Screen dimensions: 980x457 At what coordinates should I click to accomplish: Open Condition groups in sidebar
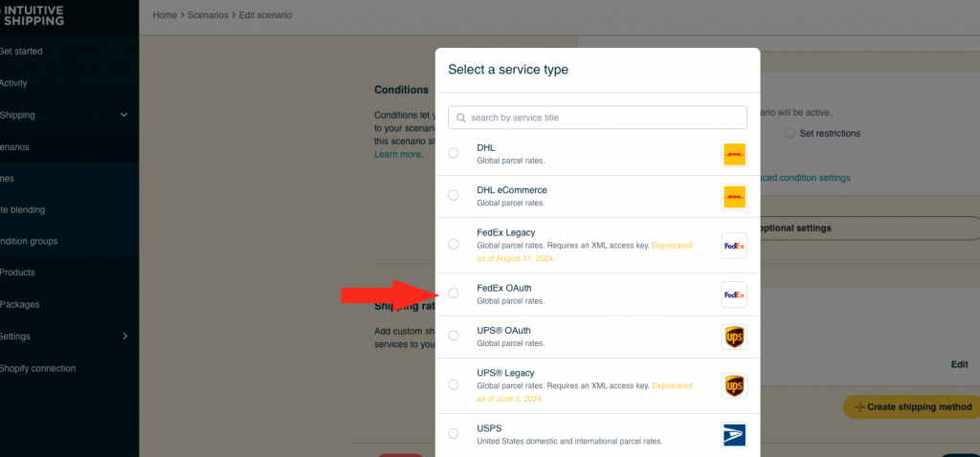click(x=29, y=241)
